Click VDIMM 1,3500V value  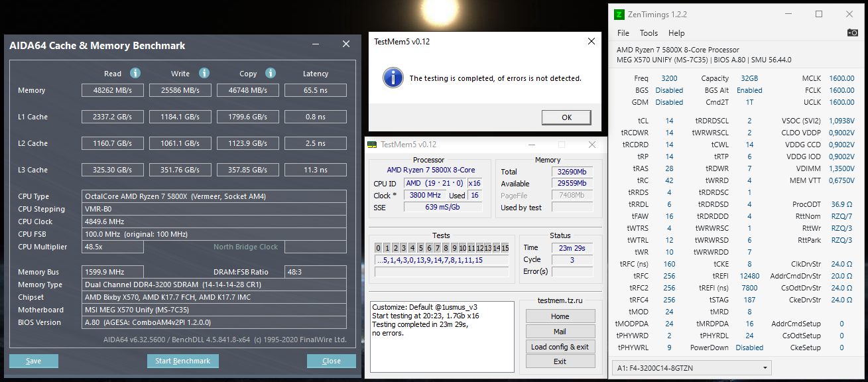842,168
